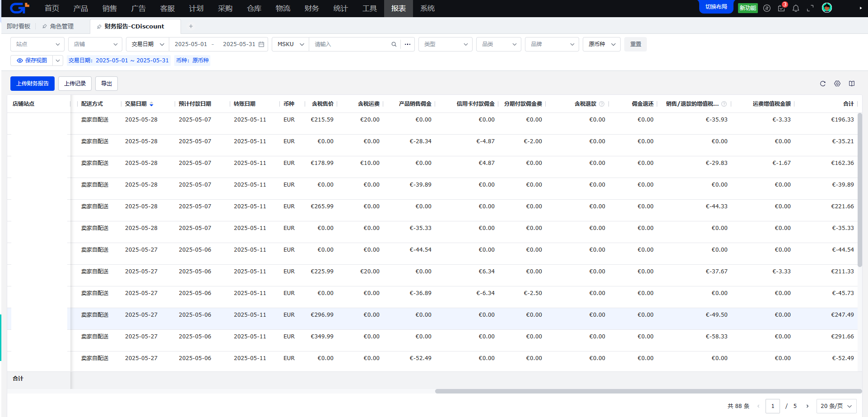Image resolution: width=868 pixels, height=417 pixels.
Task: Open calendar icon in date range
Action: click(261, 44)
